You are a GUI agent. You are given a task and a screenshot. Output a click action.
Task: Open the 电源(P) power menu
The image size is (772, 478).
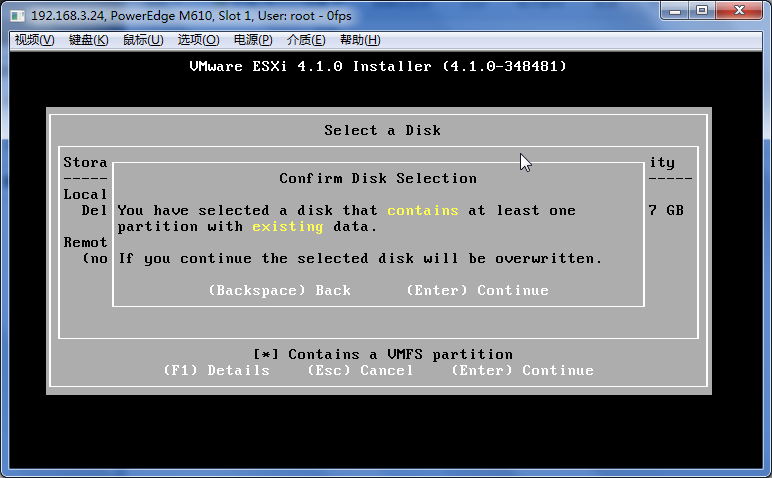tap(253, 40)
